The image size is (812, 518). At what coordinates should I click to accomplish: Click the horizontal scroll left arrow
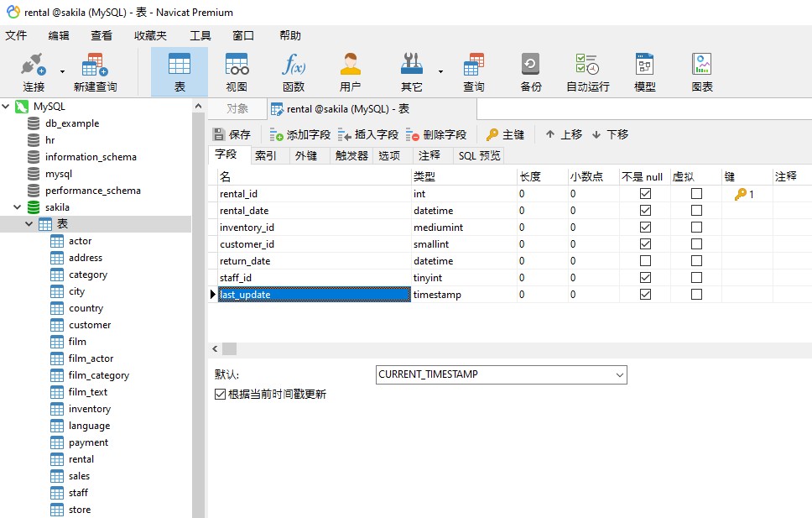point(215,349)
